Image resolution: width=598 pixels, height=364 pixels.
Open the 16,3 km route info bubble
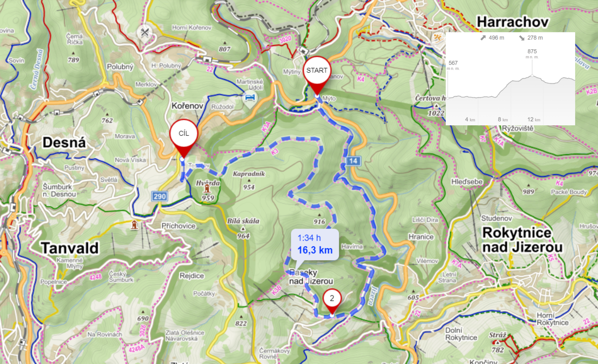tap(315, 244)
